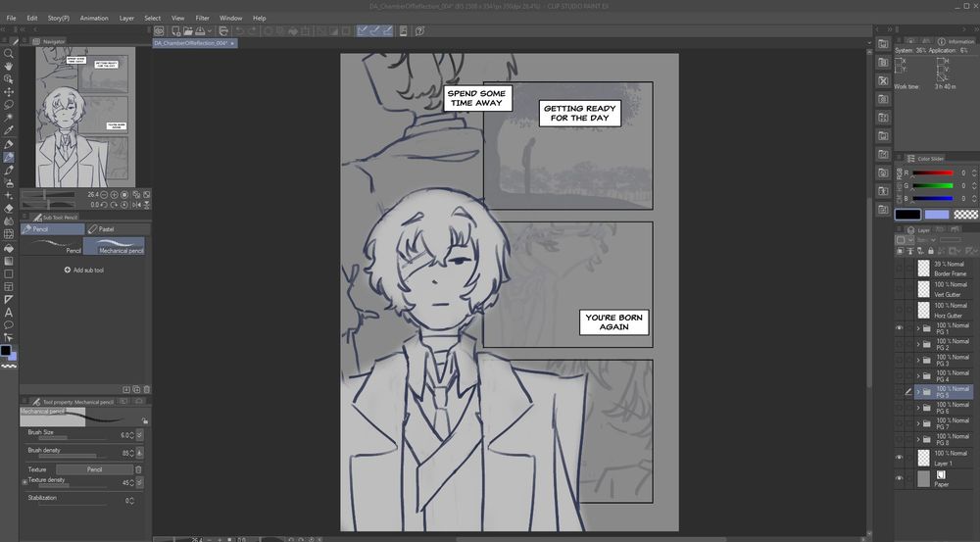
Task: Show the PG 5 folder layer
Action: [x=900, y=392]
